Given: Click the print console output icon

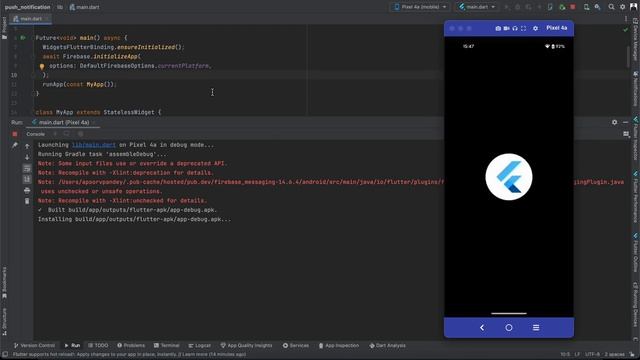Looking at the screenshot, I should click(x=27, y=190).
